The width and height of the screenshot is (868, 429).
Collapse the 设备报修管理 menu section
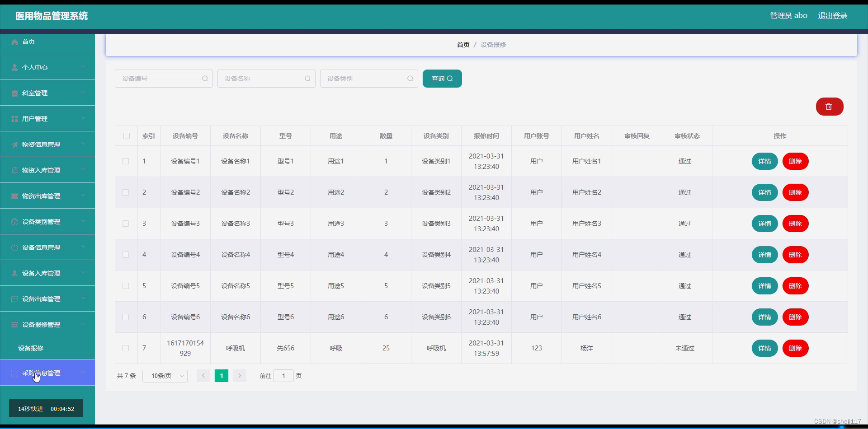click(x=83, y=324)
